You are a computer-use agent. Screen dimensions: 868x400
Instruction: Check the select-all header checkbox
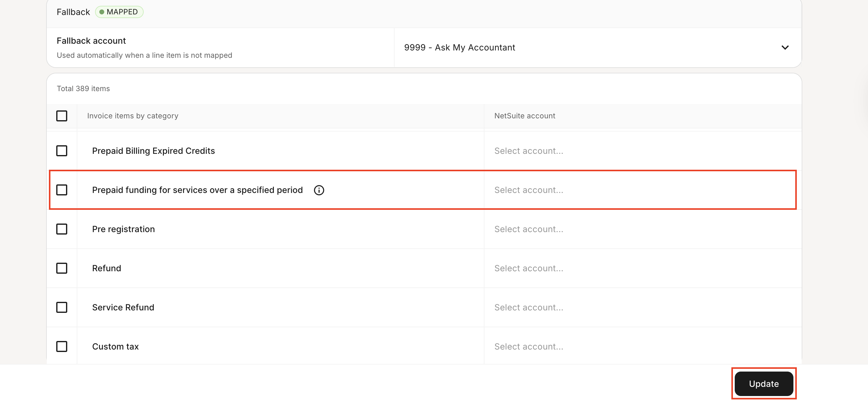coord(62,116)
